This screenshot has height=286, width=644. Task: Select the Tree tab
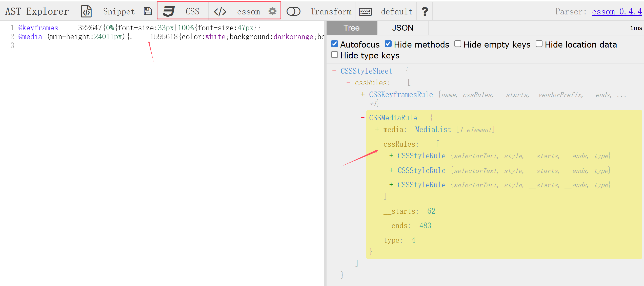coord(351,28)
